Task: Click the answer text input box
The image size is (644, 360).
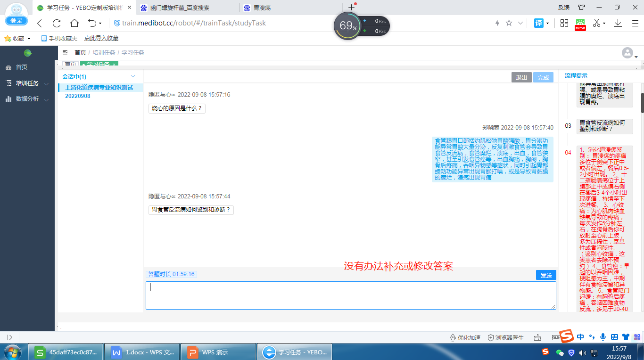Action: [351, 295]
